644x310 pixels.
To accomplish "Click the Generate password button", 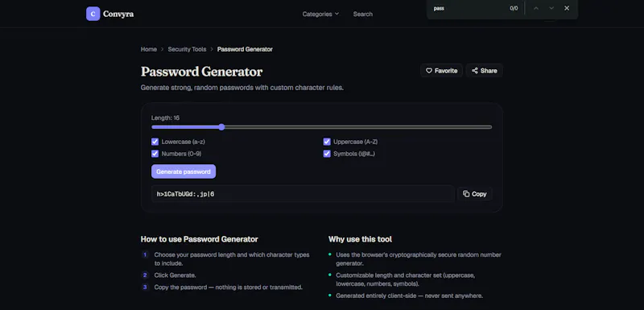I will point(184,172).
